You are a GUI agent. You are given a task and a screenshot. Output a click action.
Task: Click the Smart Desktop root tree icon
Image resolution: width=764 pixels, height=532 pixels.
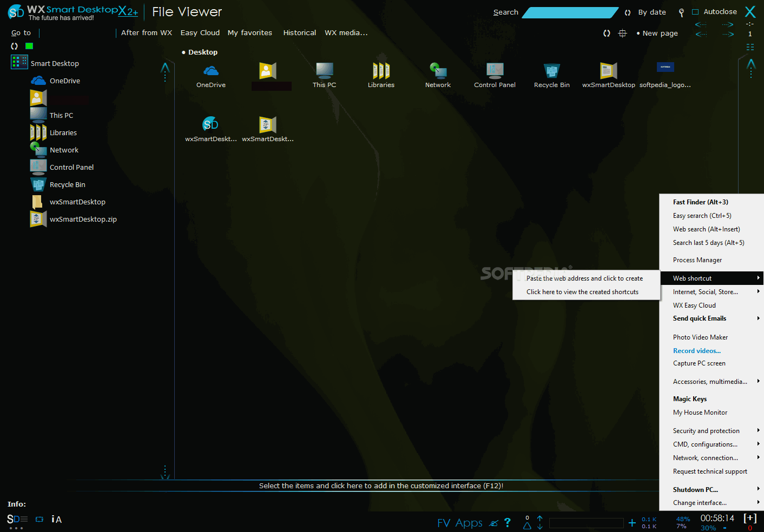coord(19,62)
